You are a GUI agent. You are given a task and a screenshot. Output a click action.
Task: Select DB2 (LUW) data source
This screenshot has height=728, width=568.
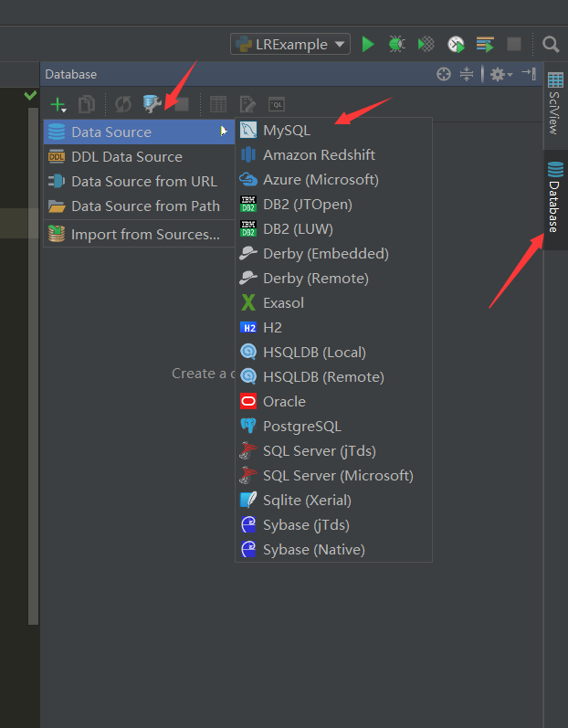tap(333, 229)
